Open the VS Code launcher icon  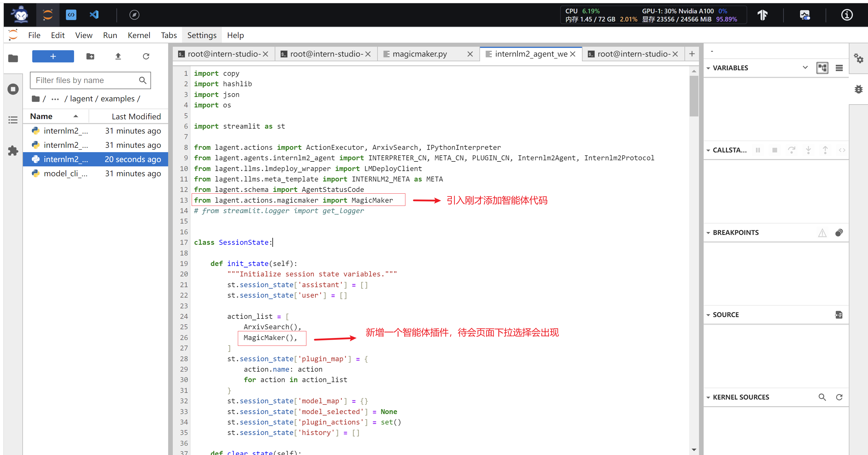[94, 15]
